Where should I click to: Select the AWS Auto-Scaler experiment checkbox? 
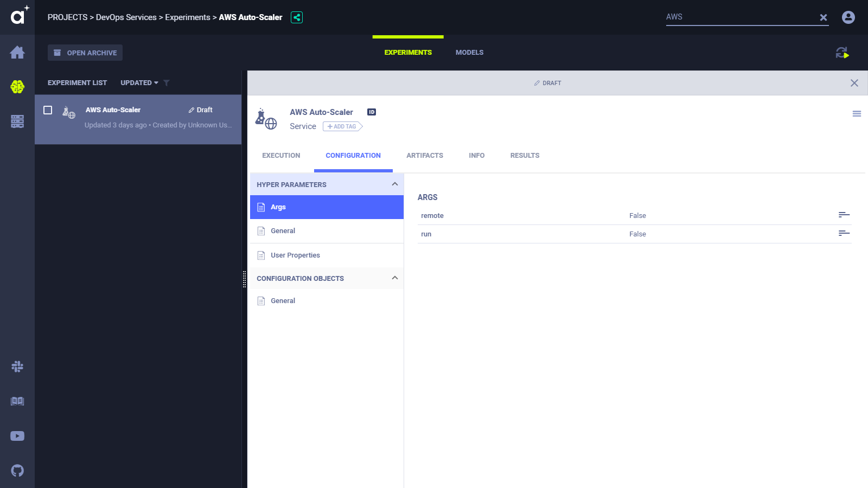click(48, 110)
